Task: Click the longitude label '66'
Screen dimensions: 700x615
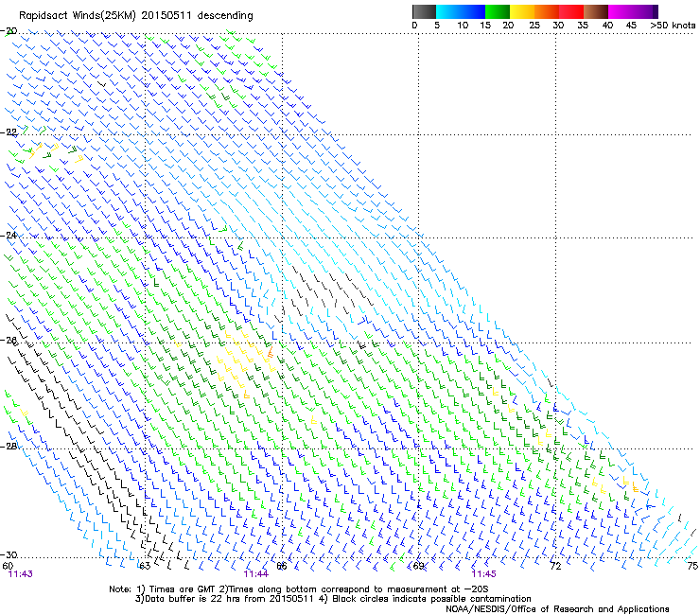Action: tap(282, 566)
